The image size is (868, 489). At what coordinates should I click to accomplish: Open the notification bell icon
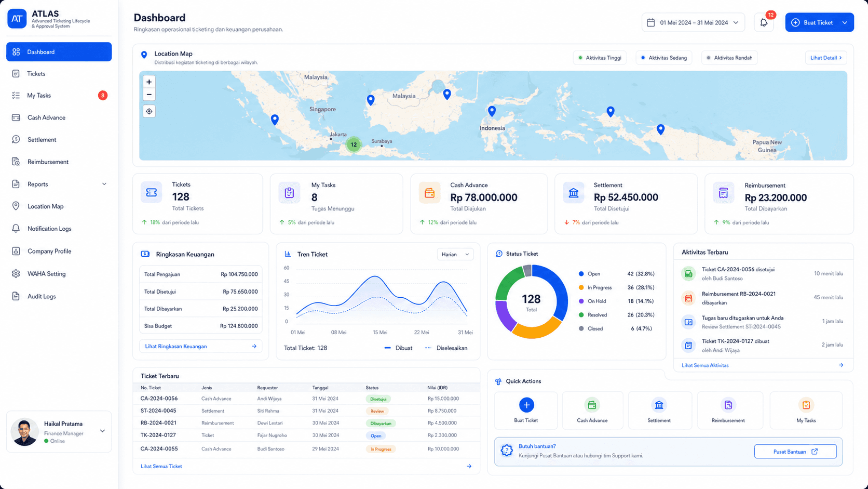tap(764, 22)
